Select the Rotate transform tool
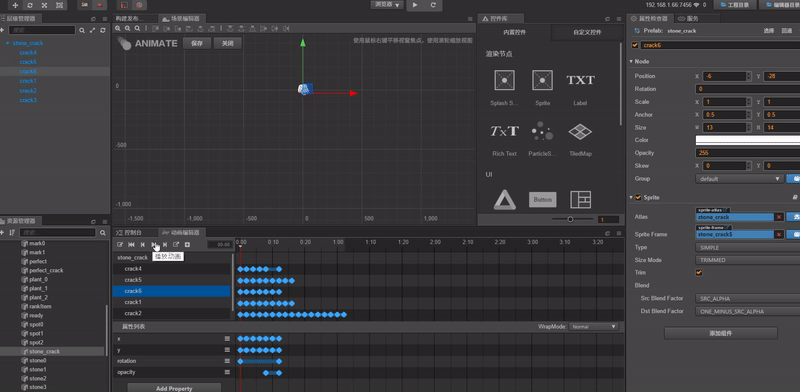 [x=30, y=5]
